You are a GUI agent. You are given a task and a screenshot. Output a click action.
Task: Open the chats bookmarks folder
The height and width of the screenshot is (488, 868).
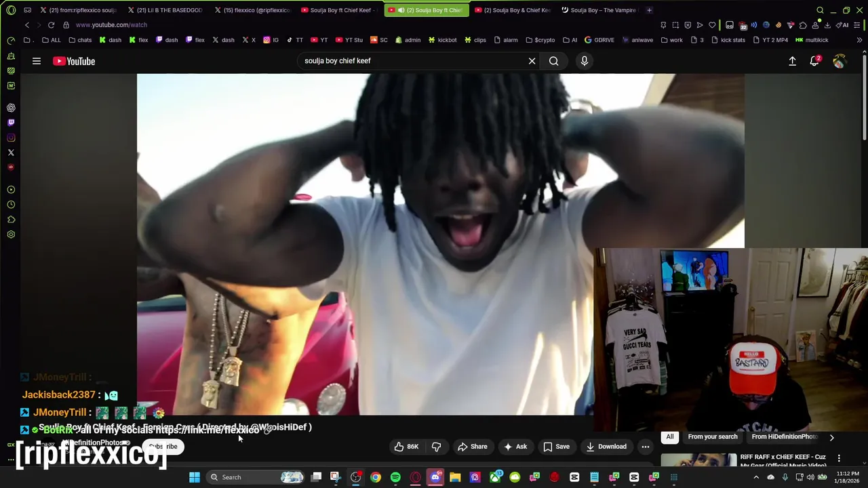pyautogui.click(x=80, y=40)
